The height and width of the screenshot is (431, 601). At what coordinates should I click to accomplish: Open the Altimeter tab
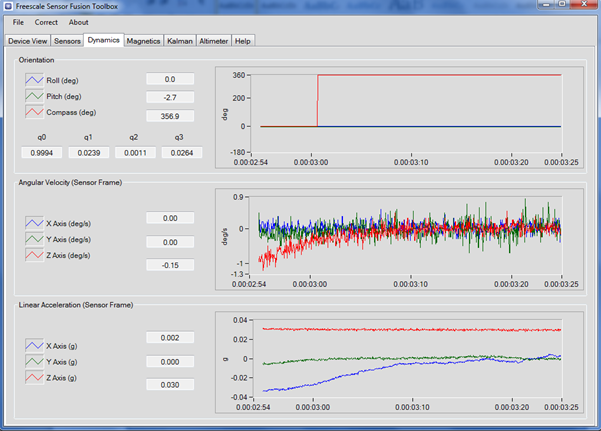click(213, 41)
